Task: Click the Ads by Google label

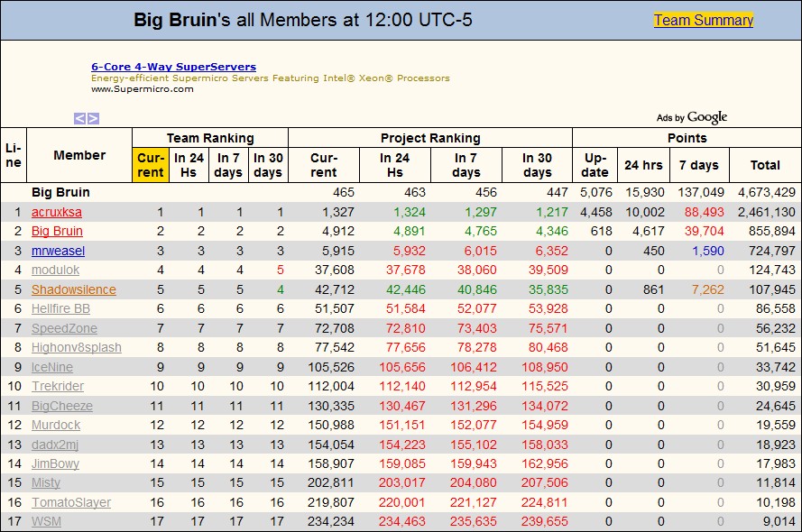Action: click(x=691, y=117)
